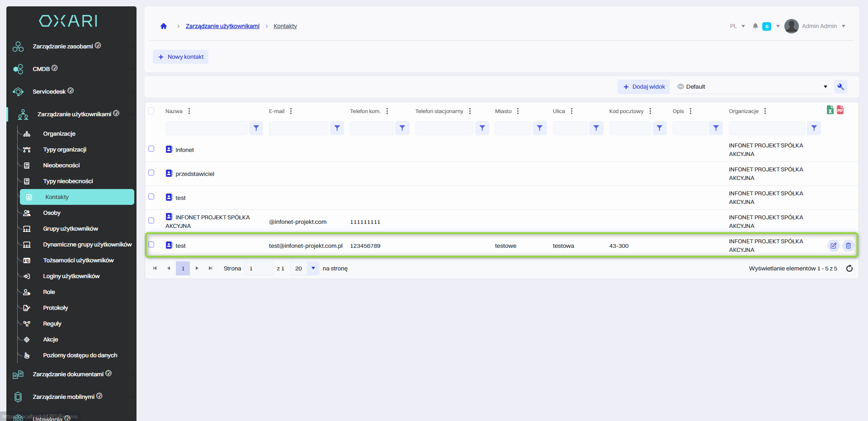This screenshot has height=421, width=868.
Task: Delete the highlighted test contact
Action: tap(848, 246)
